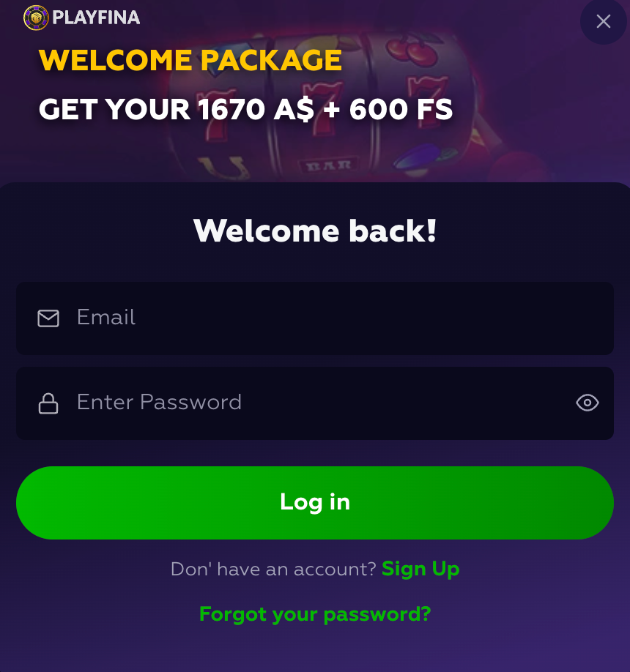Open the Forgot your password? link
630x672 pixels.
coord(315,614)
